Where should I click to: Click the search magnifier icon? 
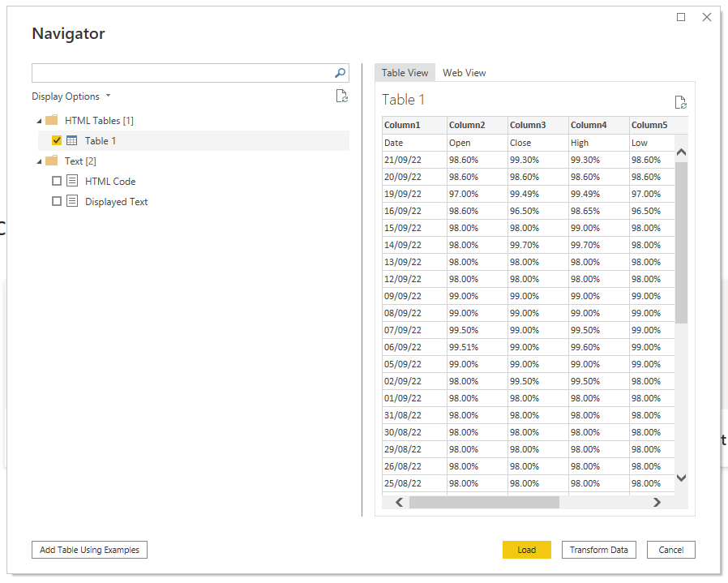click(x=340, y=73)
